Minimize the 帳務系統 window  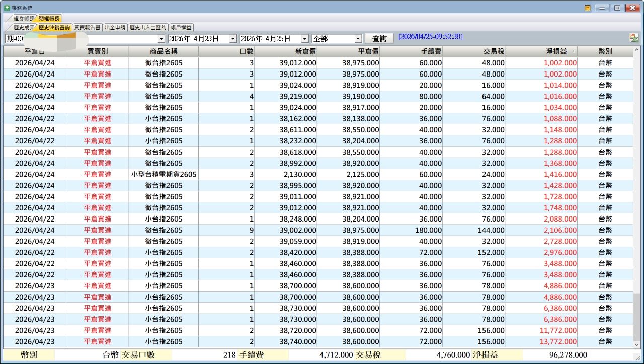[602, 8]
